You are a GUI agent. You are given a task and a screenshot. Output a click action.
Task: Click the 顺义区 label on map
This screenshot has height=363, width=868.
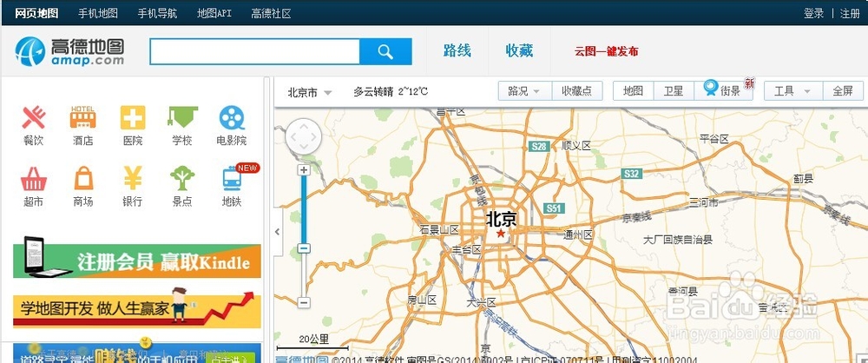click(x=576, y=146)
